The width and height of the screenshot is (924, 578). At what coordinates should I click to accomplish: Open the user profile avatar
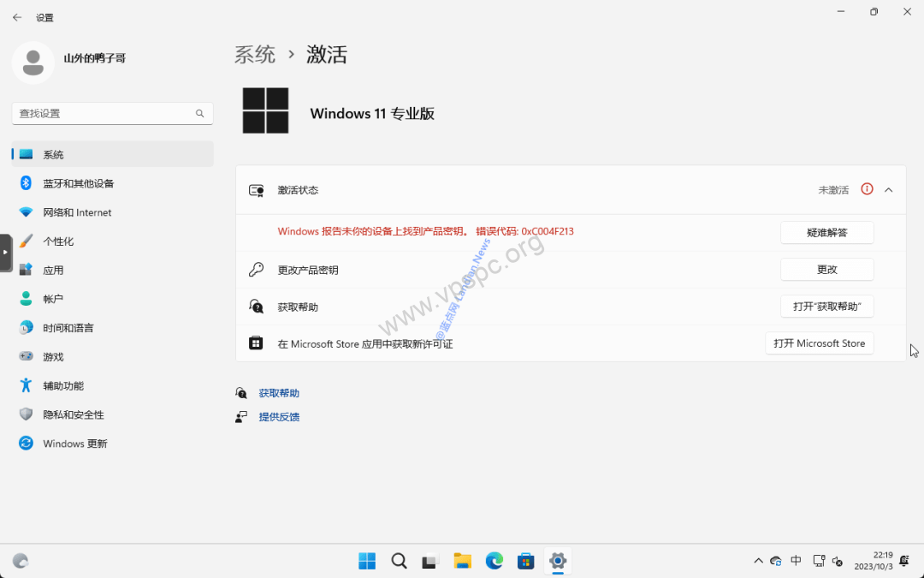[33, 63]
